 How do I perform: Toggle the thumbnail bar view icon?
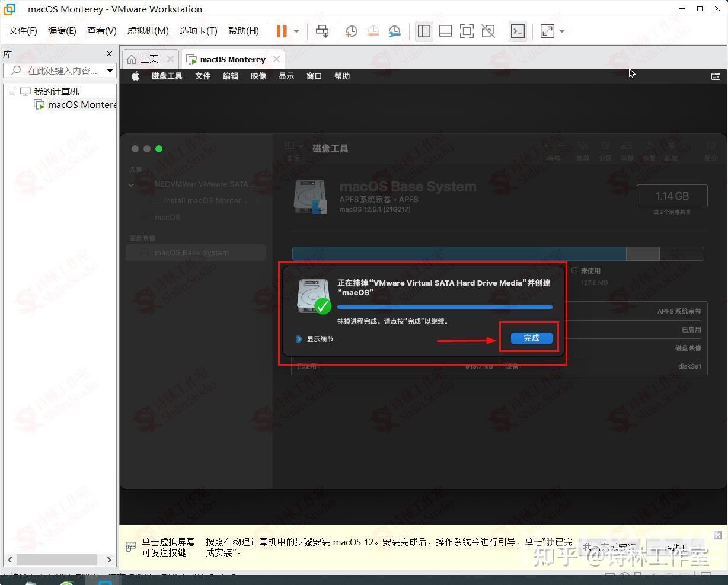(445, 31)
